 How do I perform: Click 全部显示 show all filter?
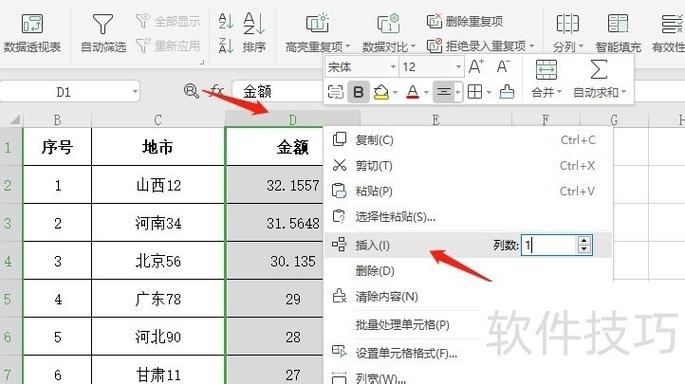168,21
